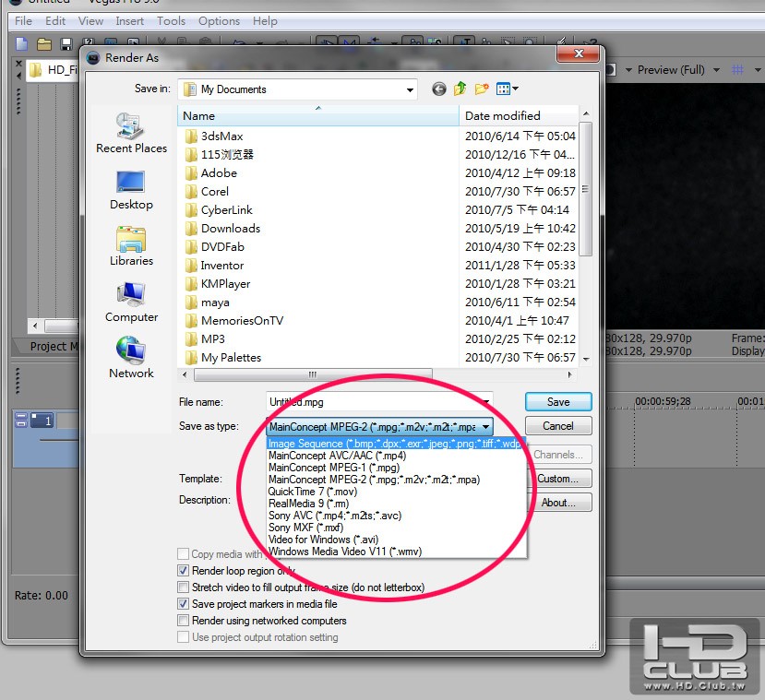Open the Options menu
Image resolution: width=765 pixels, height=700 pixels.
(219, 21)
